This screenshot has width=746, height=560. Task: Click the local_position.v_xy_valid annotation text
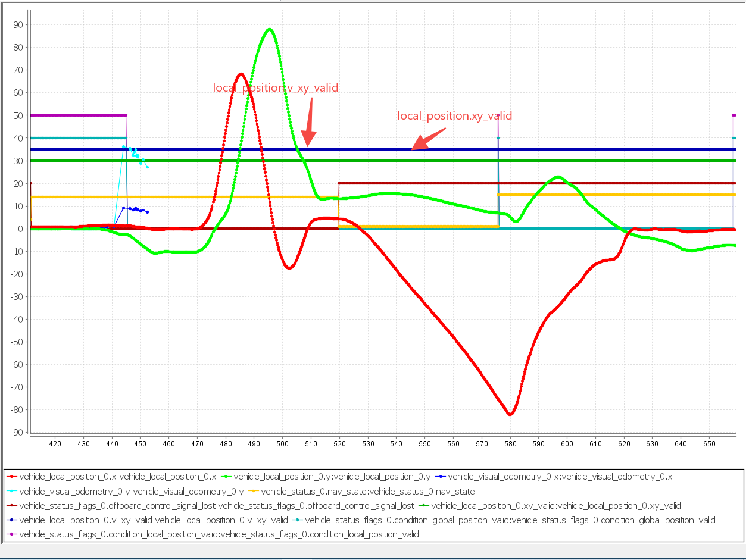[x=275, y=87]
